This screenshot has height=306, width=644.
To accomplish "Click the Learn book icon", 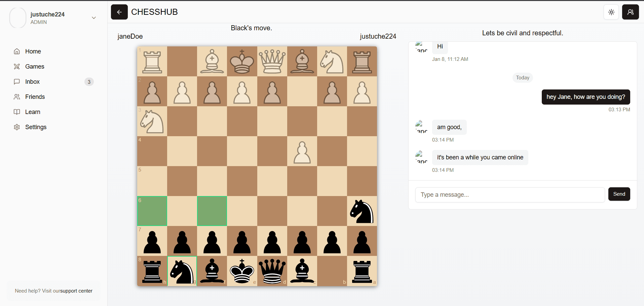I will tap(17, 112).
